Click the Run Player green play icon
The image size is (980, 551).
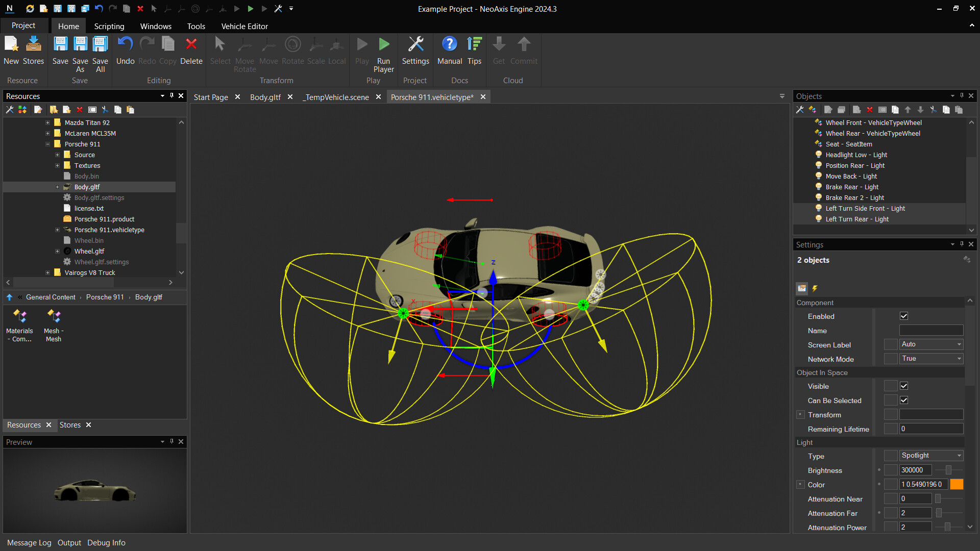(x=384, y=45)
